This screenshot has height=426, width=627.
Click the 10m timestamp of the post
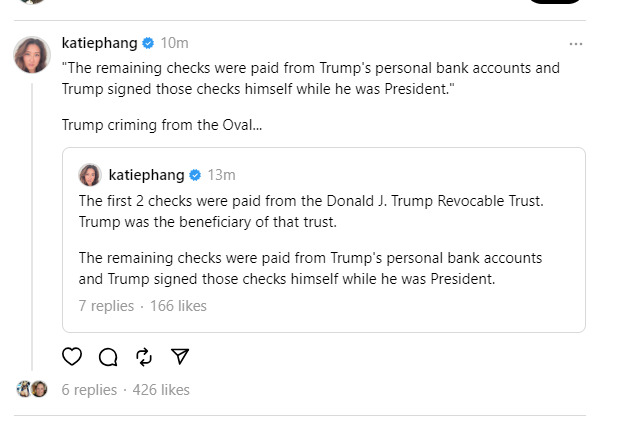click(175, 43)
